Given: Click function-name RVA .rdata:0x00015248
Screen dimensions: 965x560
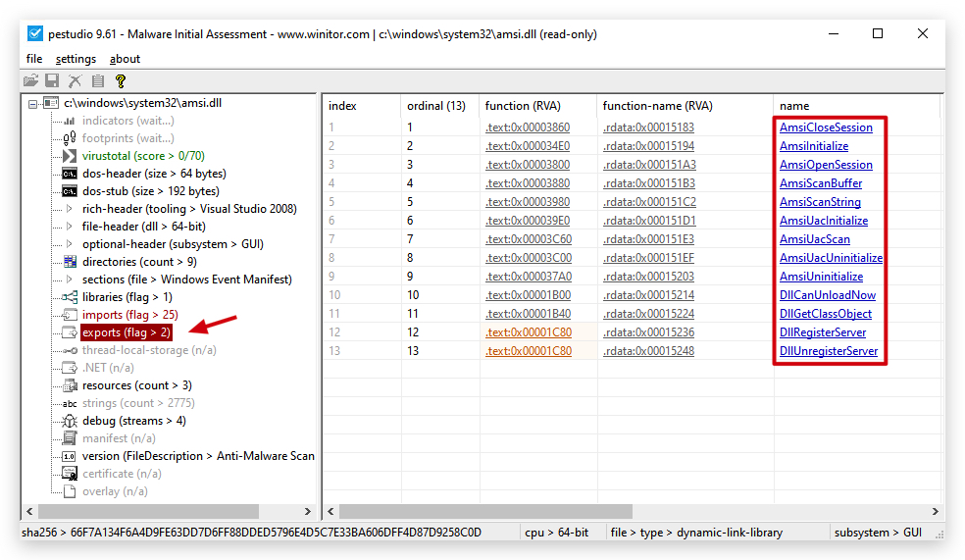Looking at the screenshot, I should click(x=648, y=351).
